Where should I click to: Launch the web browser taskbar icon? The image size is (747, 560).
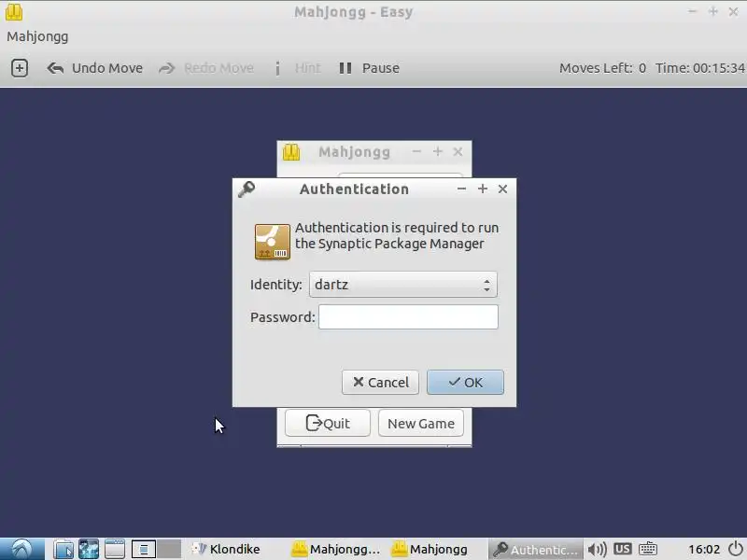click(89, 549)
